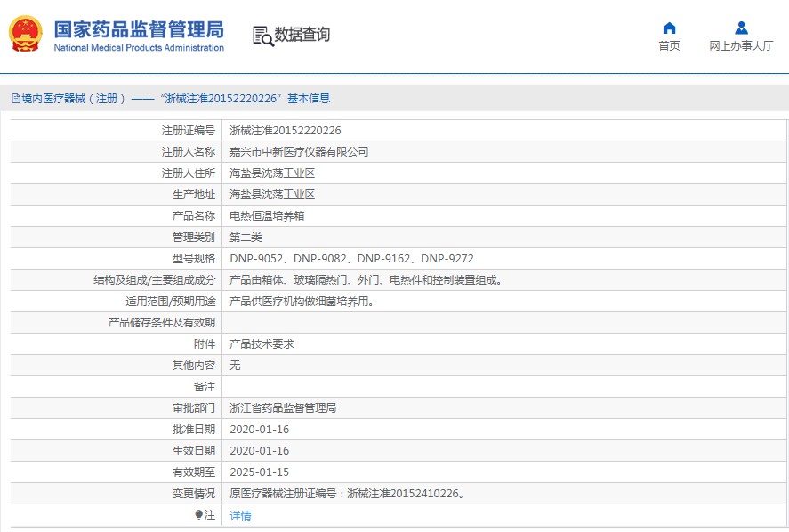Click the 数据查询 label
The height and width of the screenshot is (532, 789).
[x=302, y=35]
